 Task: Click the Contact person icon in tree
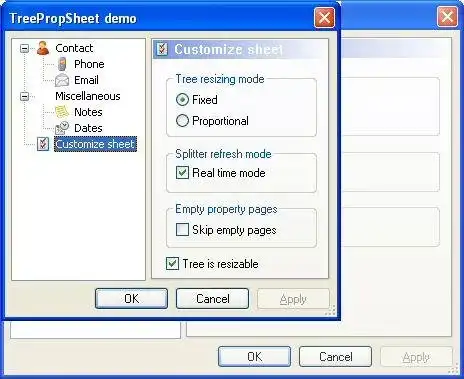[x=43, y=48]
